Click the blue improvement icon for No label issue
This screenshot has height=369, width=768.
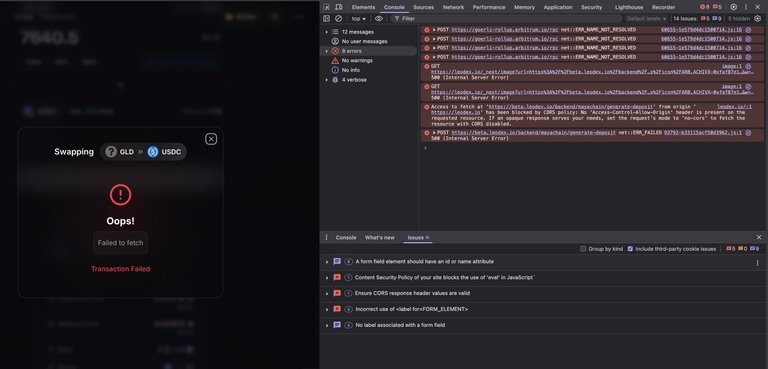click(x=337, y=325)
